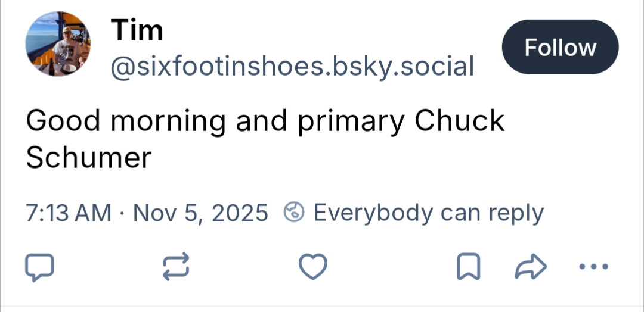Like the post with the heart icon
The image size is (644, 312).
[x=313, y=267]
